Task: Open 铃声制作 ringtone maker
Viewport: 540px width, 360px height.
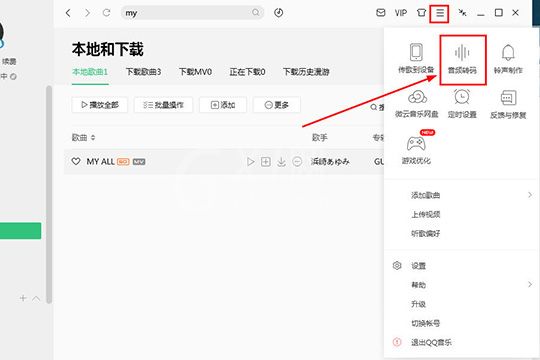Action: pos(508,59)
